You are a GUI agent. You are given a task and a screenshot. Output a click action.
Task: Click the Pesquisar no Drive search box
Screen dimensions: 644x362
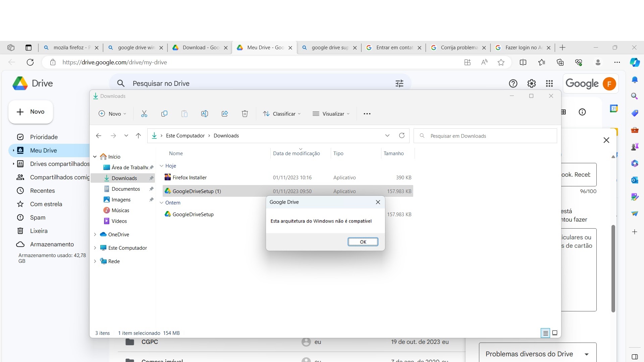coord(260,83)
